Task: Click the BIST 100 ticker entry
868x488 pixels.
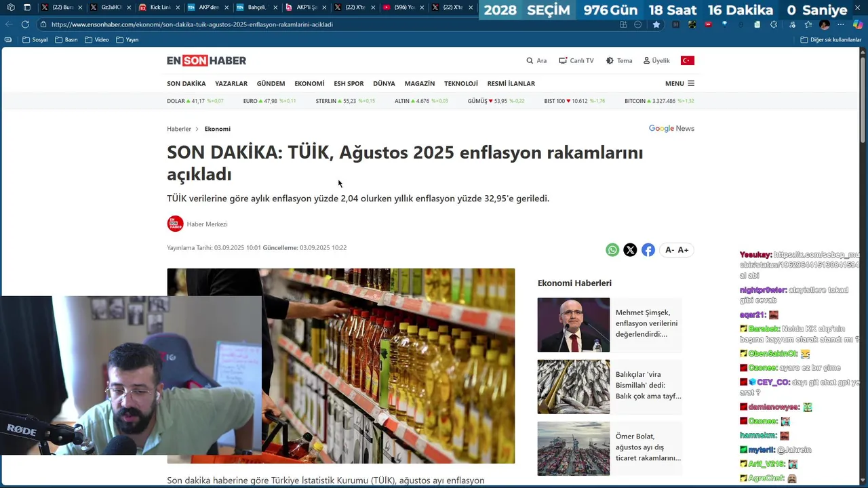Action: click(x=574, y=101)
